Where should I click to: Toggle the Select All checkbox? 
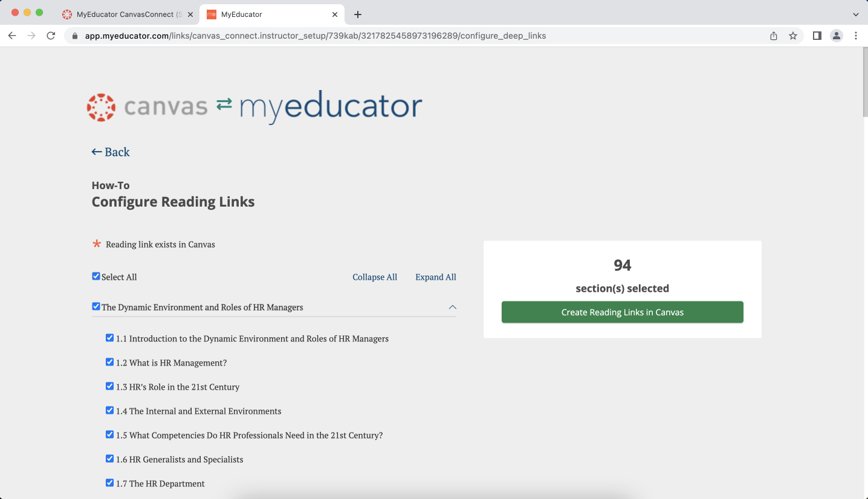point(96,276)
